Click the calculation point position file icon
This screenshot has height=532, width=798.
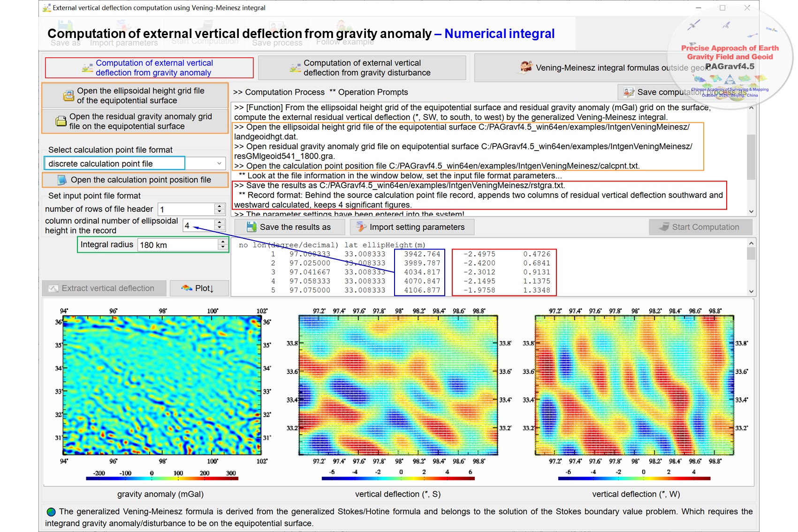tap(62, 180)
